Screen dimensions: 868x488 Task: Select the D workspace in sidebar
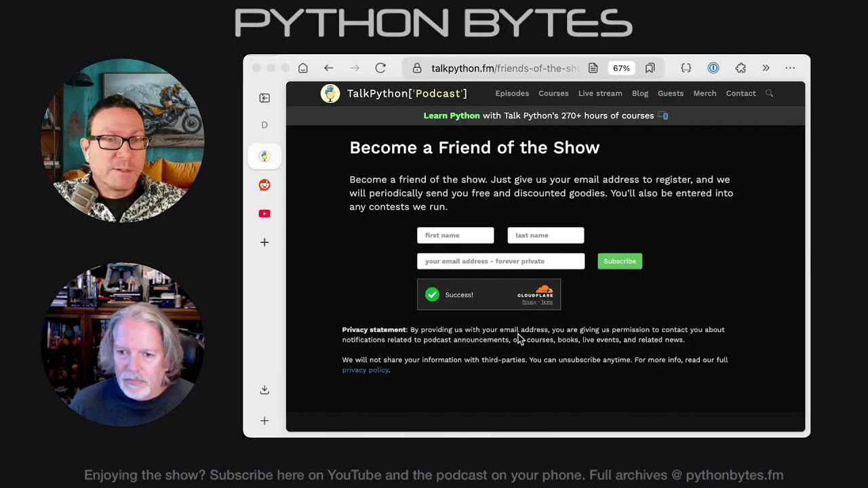click(x=264, y=125)
